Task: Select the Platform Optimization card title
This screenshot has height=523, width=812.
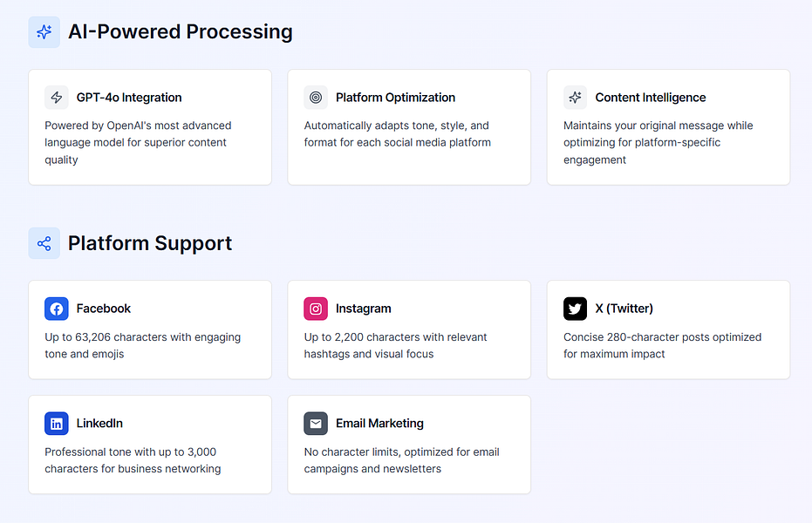Action: [x=395, y=98]
